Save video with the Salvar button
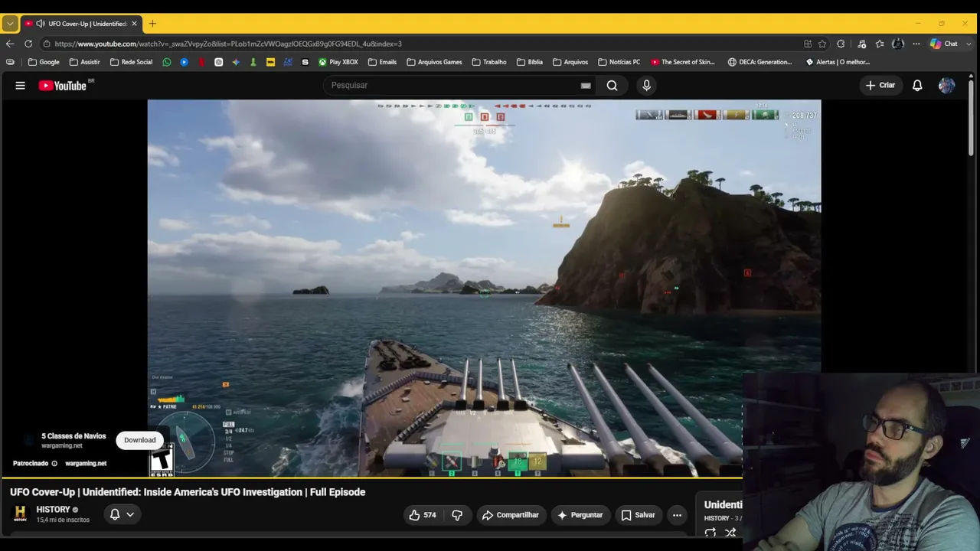 tap(638, 515)
